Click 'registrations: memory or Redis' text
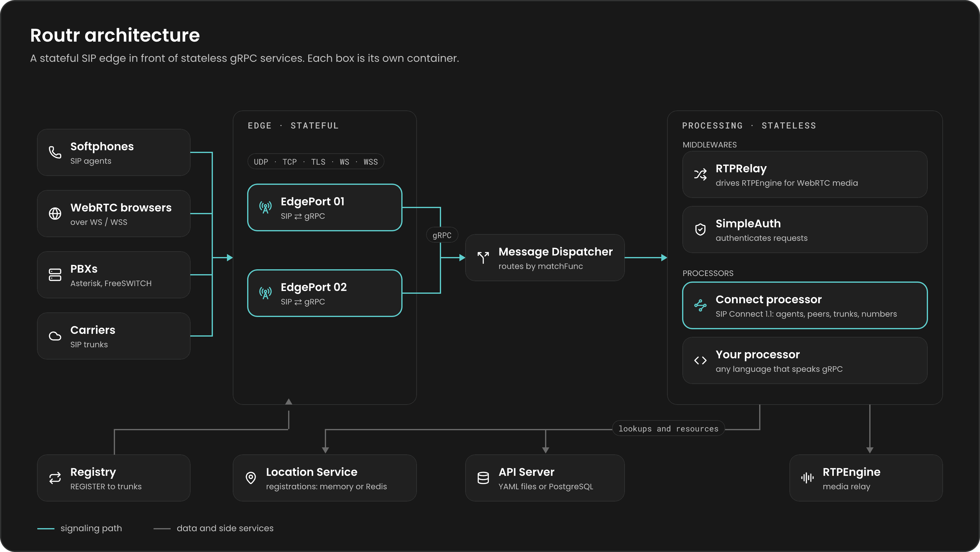Viewport: 980px width, 552px height. (326, 487)
